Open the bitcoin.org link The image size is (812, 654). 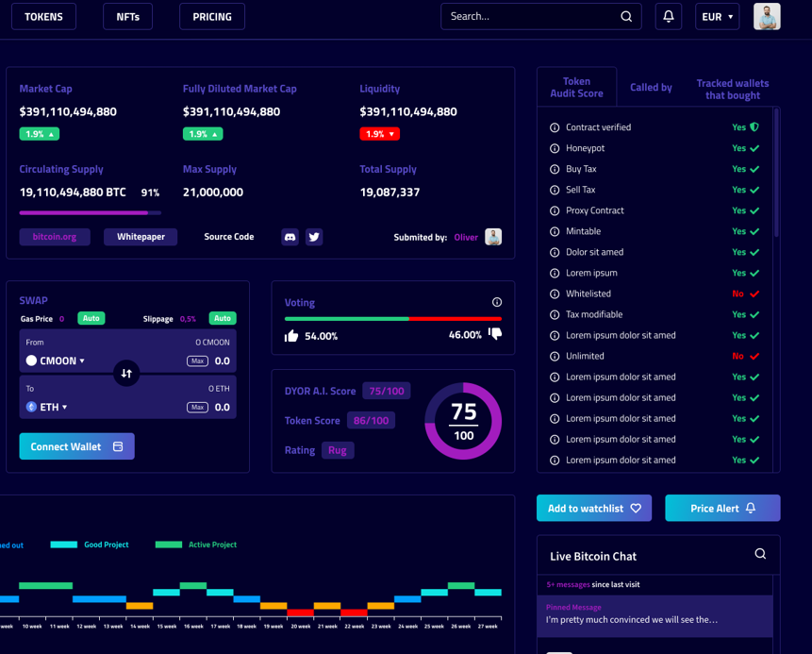[x=55, y=237]
